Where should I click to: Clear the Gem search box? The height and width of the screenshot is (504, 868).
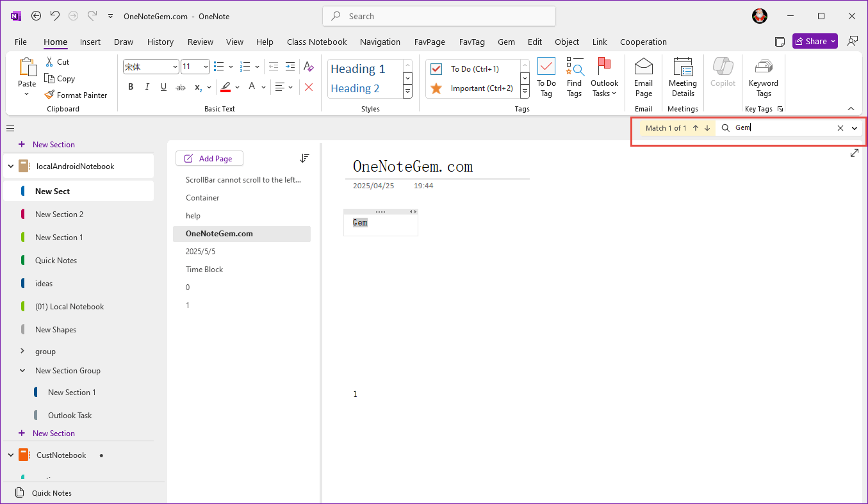coord(840,128)
